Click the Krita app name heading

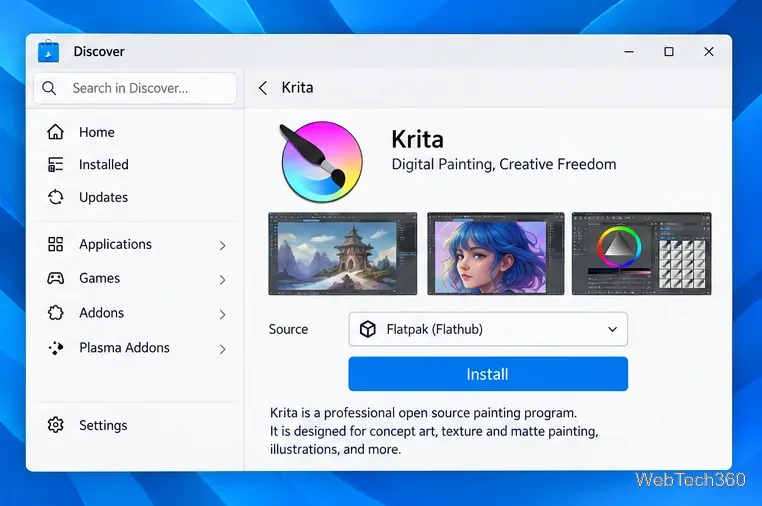click(x=417, y=140)
